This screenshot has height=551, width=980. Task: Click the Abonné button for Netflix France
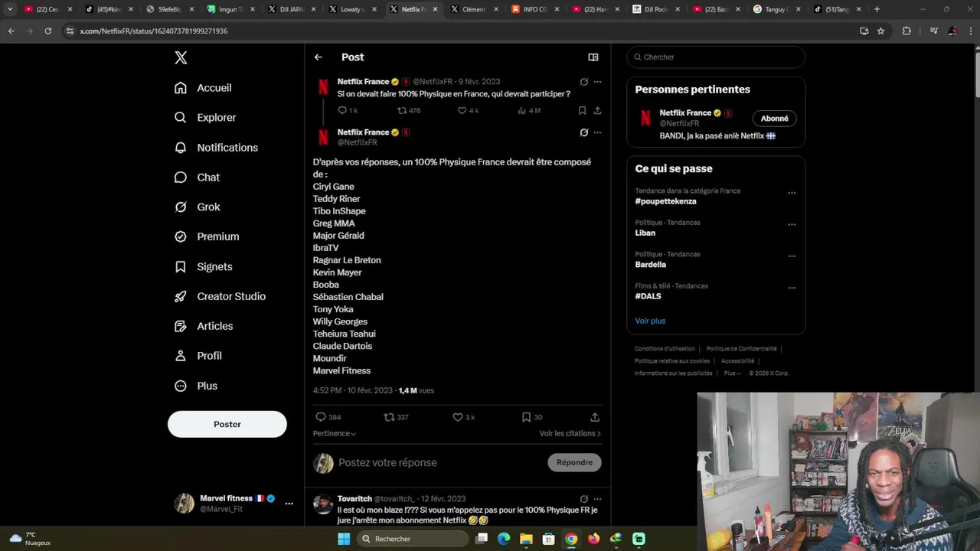775,119
